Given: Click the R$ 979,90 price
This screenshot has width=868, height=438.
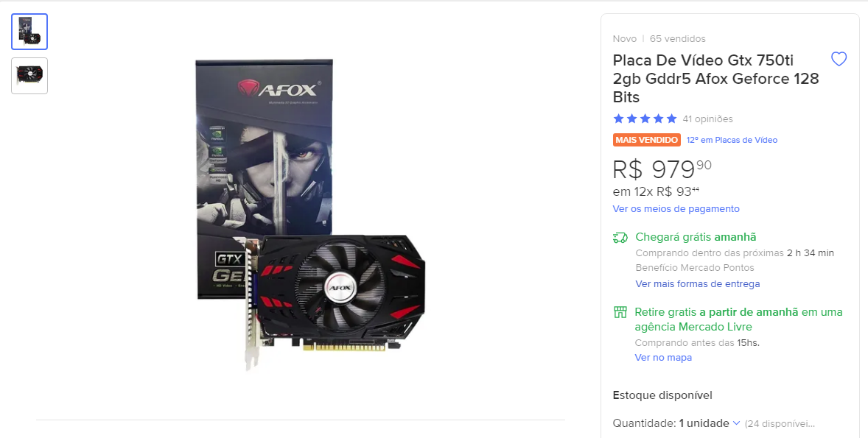Looking at the screenshot, I should pyautogui.click(x=662, y=169).
